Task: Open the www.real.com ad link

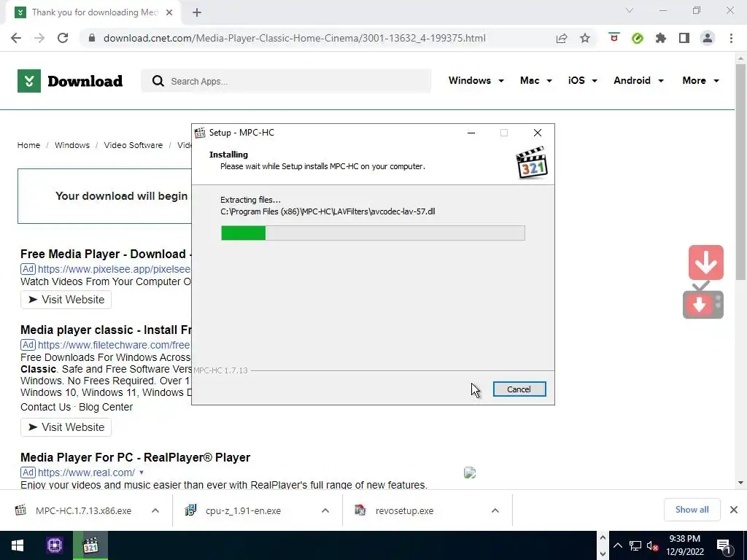Action: pyautogui.click(x=86, y=472)
